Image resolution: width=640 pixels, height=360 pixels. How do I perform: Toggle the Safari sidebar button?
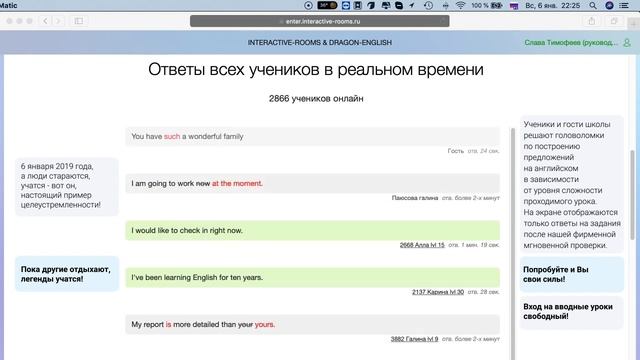click(x=79, y=21)
